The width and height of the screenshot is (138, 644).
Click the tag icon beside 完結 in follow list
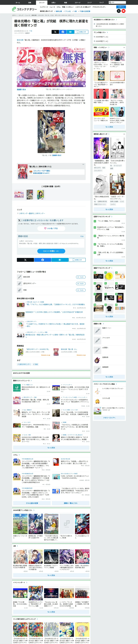[x=20, y=290]
